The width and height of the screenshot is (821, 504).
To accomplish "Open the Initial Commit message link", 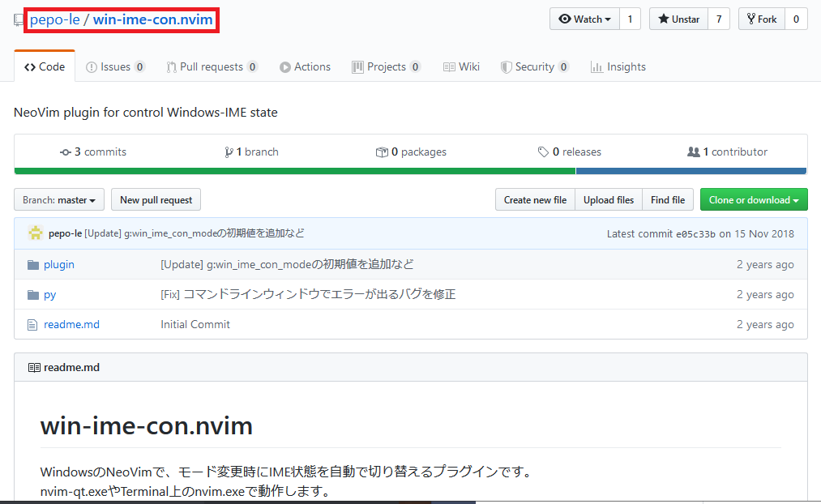I will click(x=195, y=324).
